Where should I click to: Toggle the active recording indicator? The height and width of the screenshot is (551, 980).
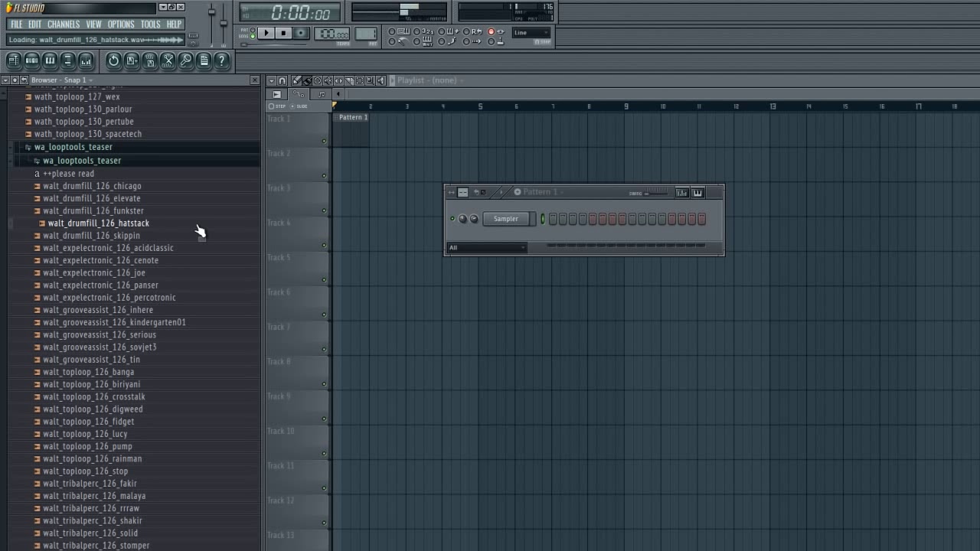point(491,31)
